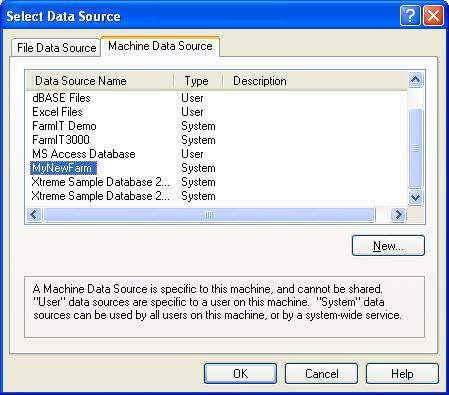Select the Machine Data Source tab

pos(160,46)
